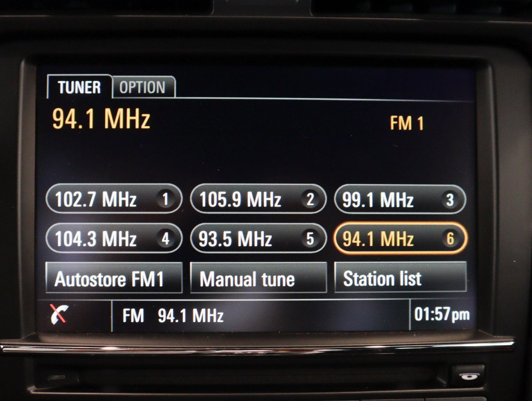Screen dimensions: 532x401
Task: Switch to the 104.3 MHz preset
Action: tap(96, 238)
